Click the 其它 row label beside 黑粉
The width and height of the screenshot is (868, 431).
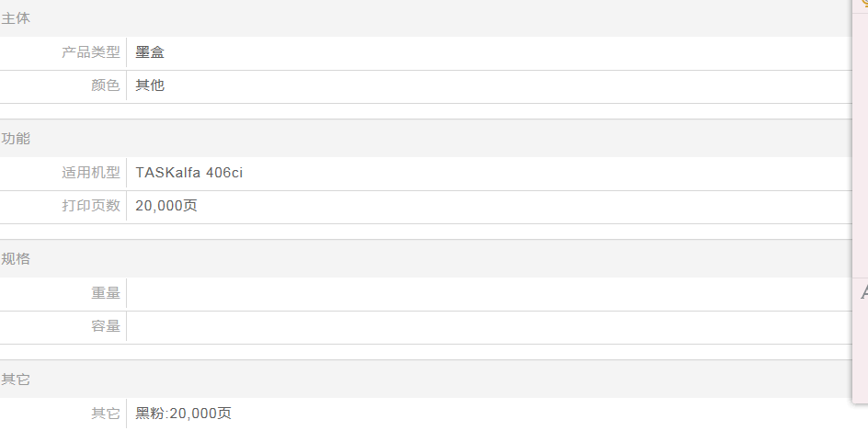pos(106,414)
